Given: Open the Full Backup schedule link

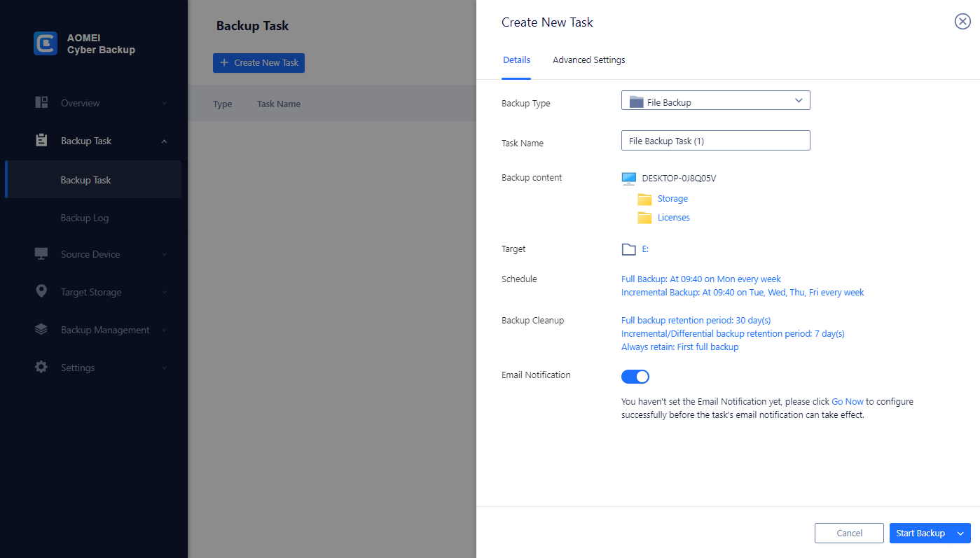Looking at the screenshot, I should point(701,279).
